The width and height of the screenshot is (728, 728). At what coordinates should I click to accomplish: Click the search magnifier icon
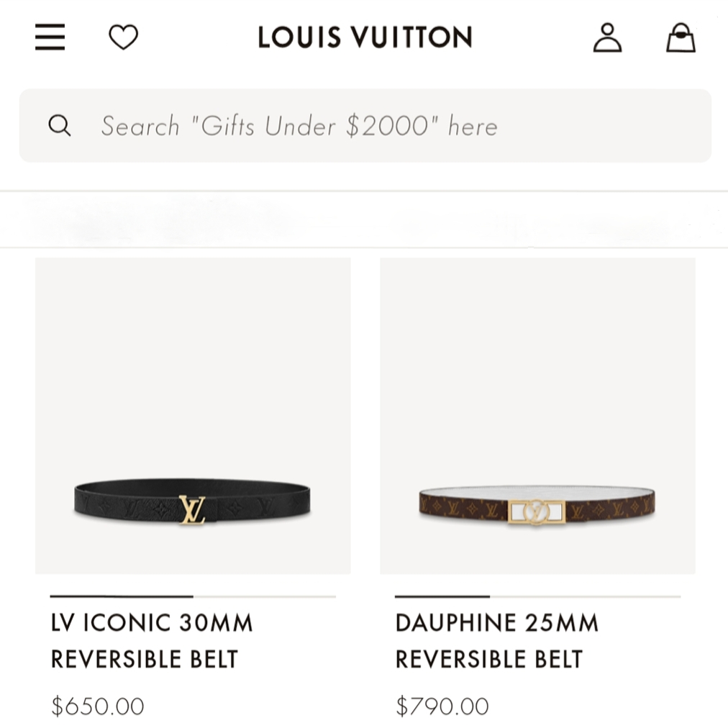click(60, 126)
